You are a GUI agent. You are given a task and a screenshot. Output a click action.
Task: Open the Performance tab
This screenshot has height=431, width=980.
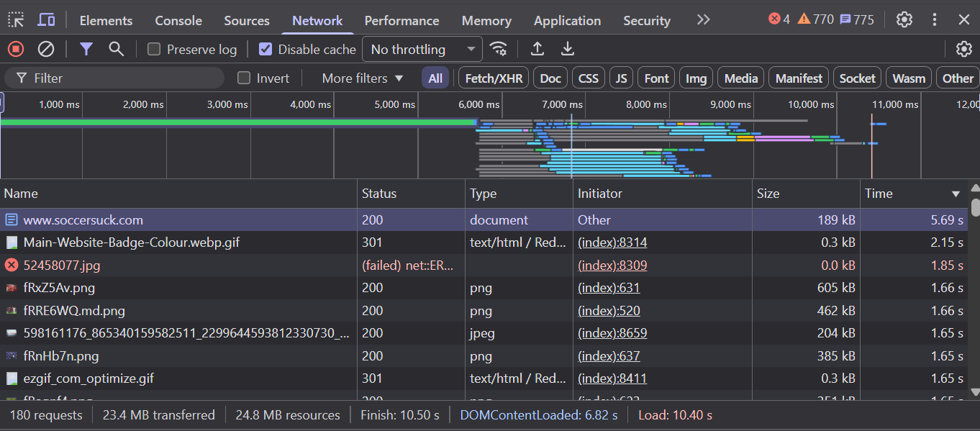pyautogui.click(x=401, y=21)
